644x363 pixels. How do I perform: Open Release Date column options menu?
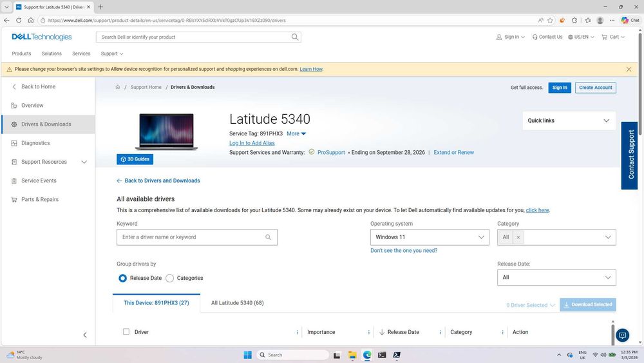click(440, 332)
